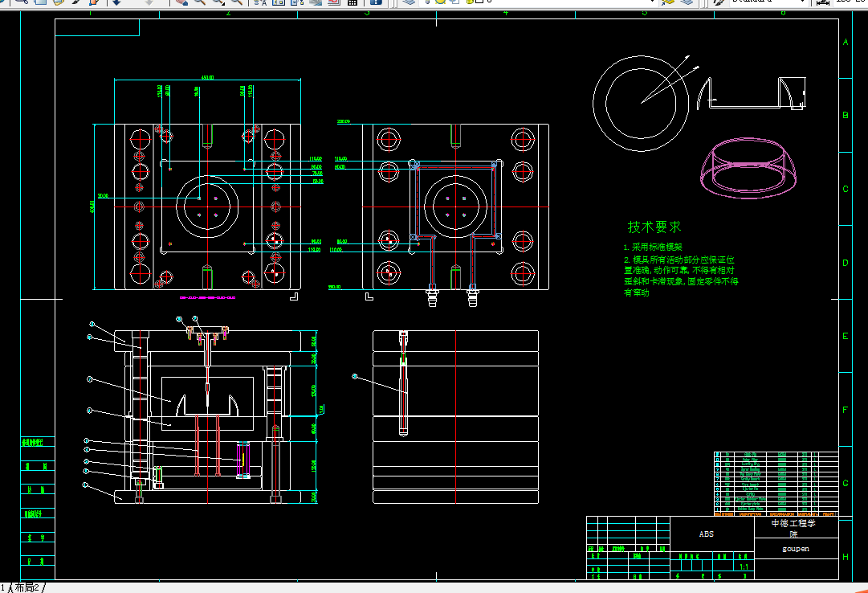Select the 中德工程学院 title block text
Viewport: 868px width, 593px height.
pos(793,528)
